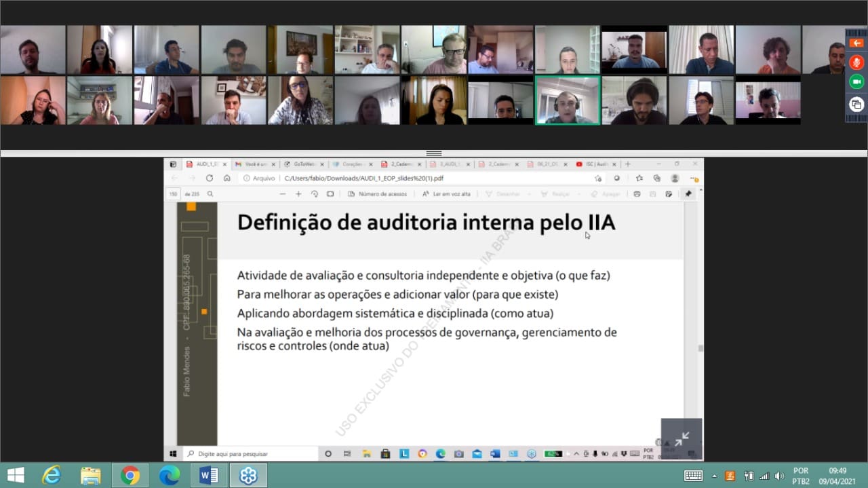This screenshot has width=868, height=488.
Task: Open Microsoft Edge from the taskbar
Action: tap(169, 475)
